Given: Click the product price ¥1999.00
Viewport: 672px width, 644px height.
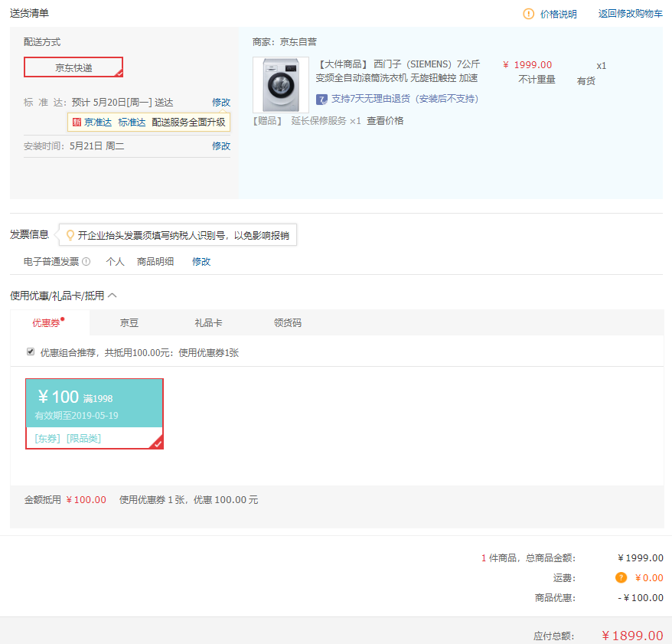Looking at the screenshot, I should (x=527, y=65).
